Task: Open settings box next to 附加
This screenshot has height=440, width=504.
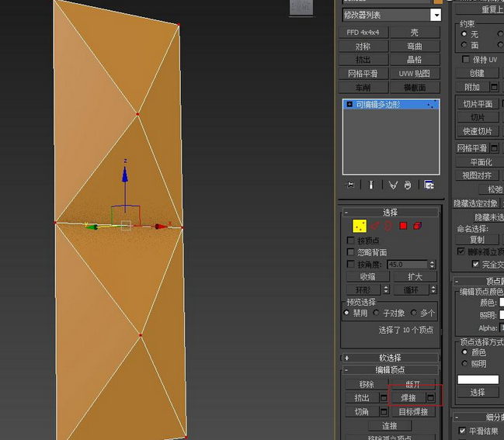Action: point(495,87)
